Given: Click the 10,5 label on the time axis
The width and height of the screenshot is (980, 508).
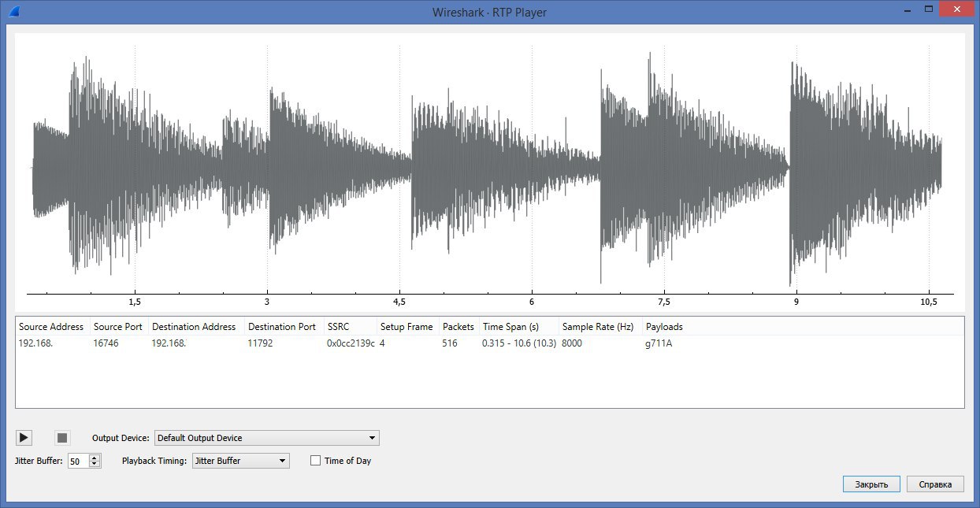Looking at the screenshot, I should point(928,302).
